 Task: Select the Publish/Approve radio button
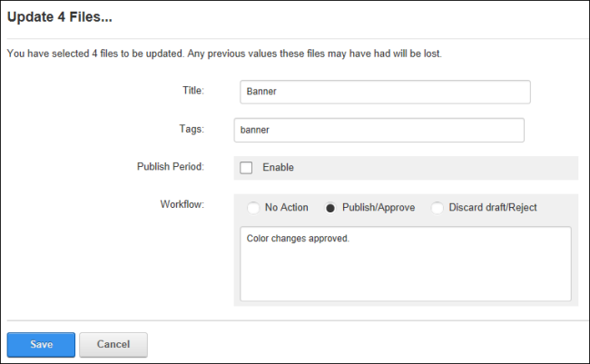coord(330,208)
